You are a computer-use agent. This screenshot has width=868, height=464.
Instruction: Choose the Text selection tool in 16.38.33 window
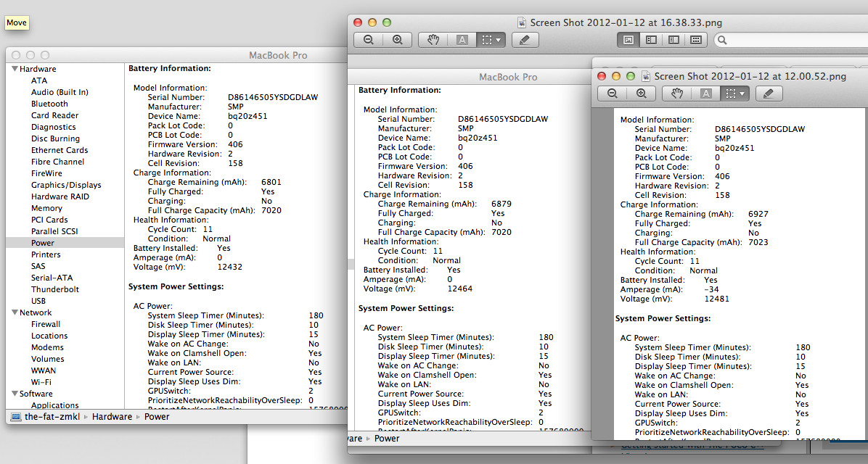[462, 40]
